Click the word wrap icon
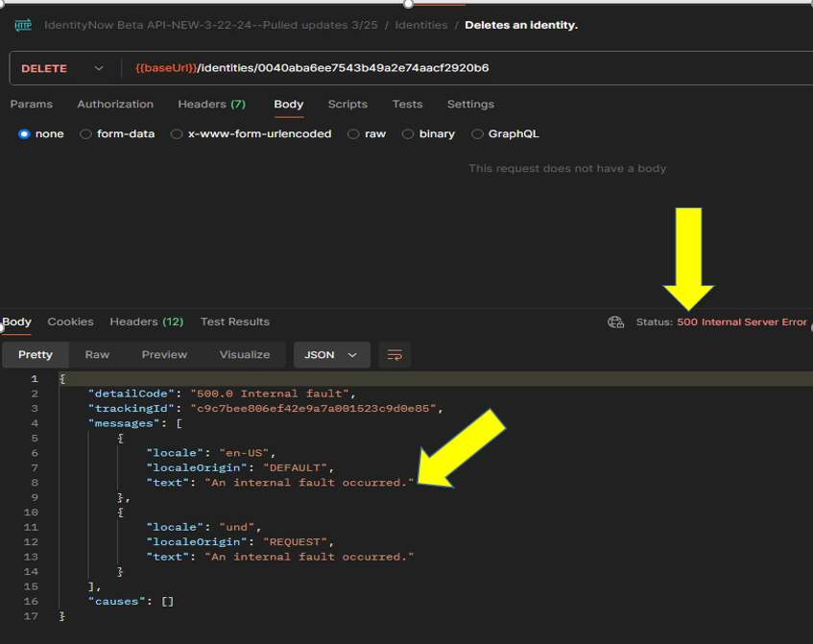813x644 pixels. click(x=395, y=355)
